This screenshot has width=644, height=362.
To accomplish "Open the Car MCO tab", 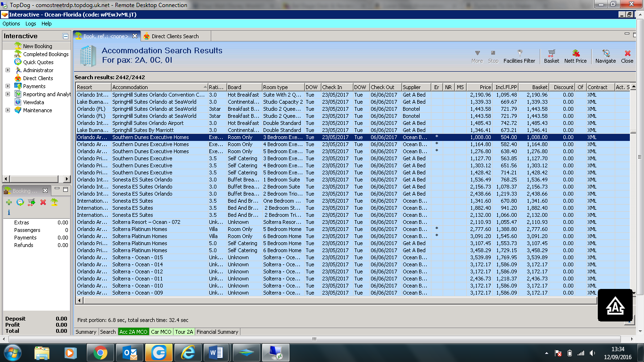I will click(161, 332).
